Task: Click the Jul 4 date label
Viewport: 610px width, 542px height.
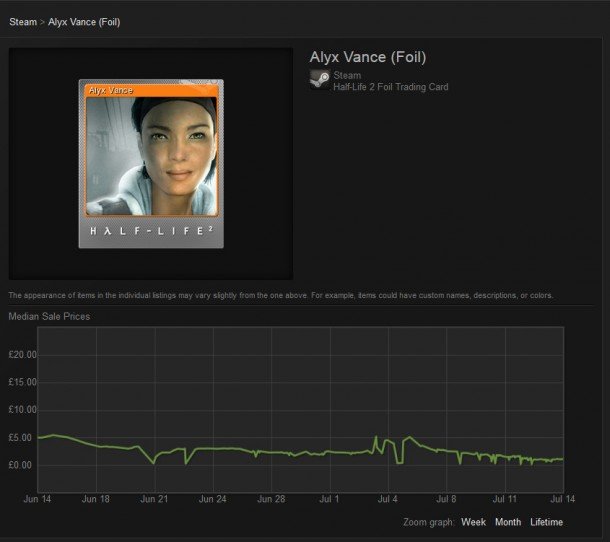Action: coord(387,499)
